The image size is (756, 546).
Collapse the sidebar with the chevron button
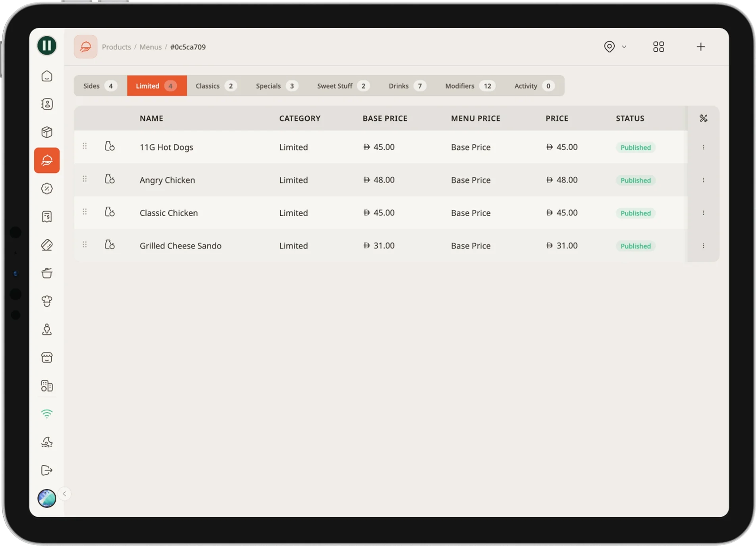pyautogui.click(x=64, y=494)
